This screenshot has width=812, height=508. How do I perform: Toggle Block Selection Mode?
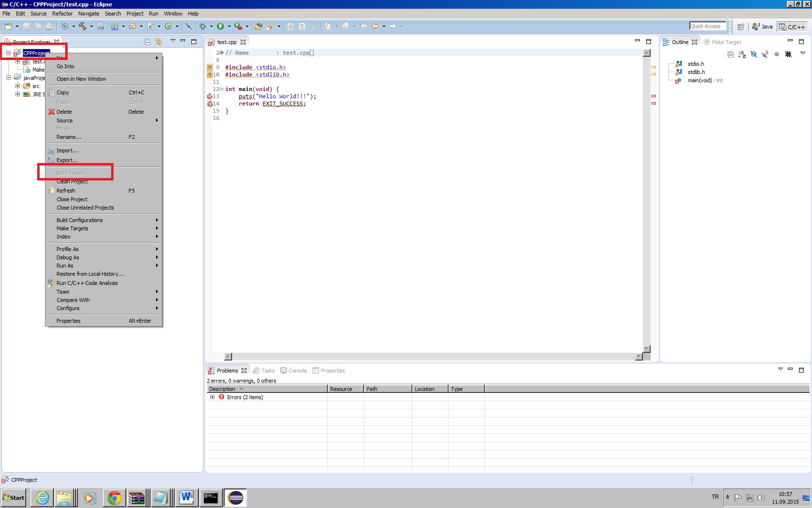point(290,26)
